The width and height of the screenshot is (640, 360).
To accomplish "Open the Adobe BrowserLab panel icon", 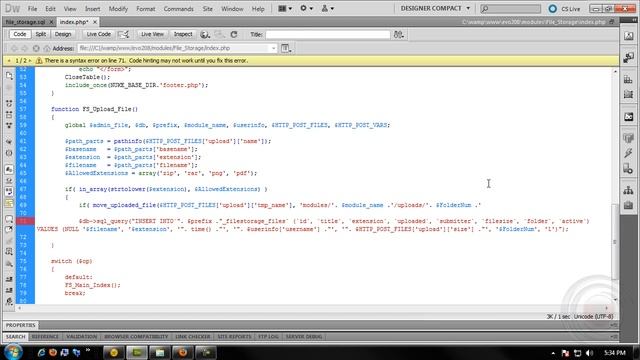I will pyautogui.click(x=629, y=36).
